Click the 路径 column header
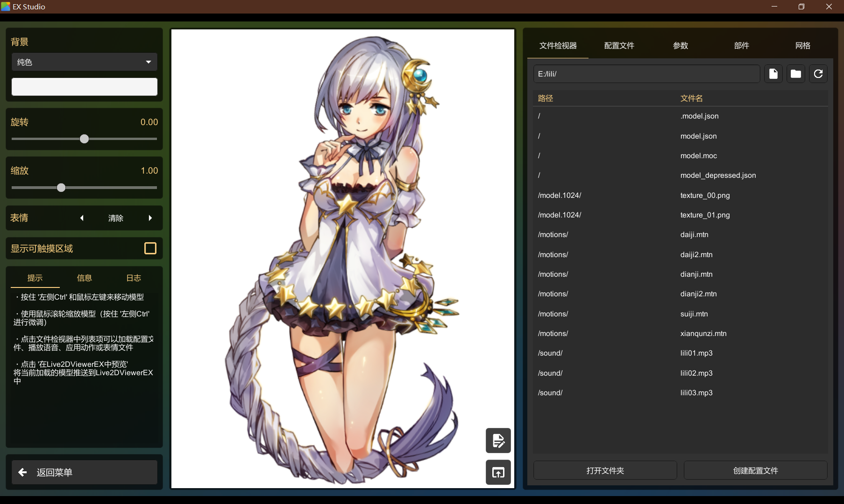 (546, 98)
